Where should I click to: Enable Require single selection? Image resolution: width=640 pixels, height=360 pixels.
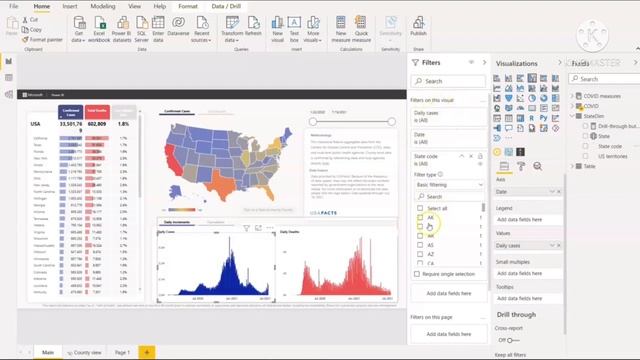[417, 274]
